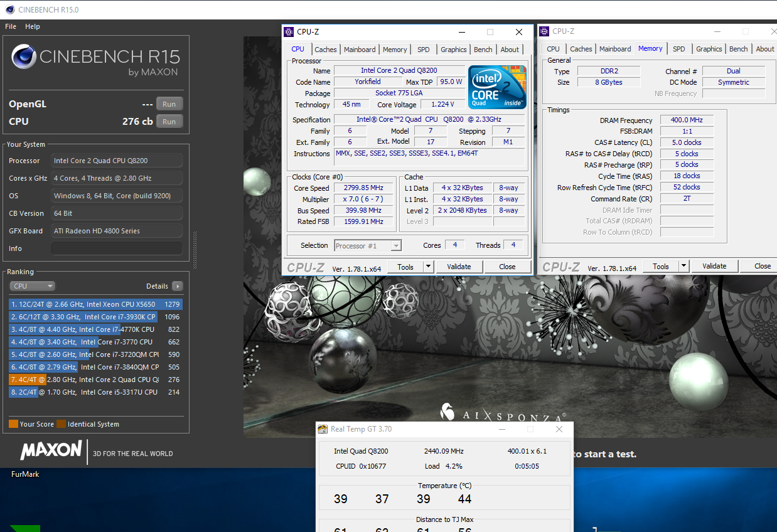777x532 pixels.
Task: Switch to SPD tab in first CPU-Z
Action: click(x=424, y=50)
